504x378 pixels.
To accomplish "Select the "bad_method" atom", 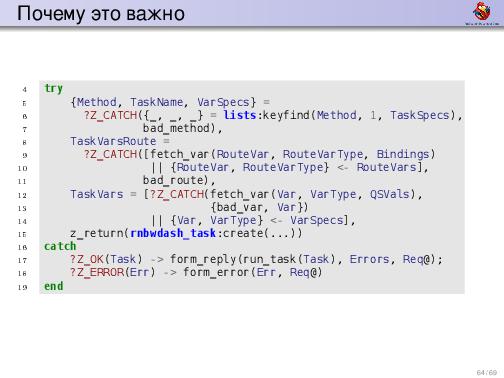I will pos(176,128).
